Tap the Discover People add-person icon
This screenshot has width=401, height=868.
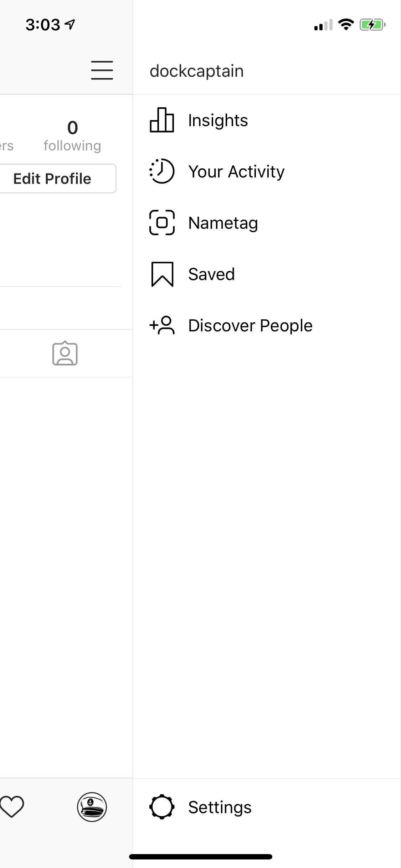[162, 325]
